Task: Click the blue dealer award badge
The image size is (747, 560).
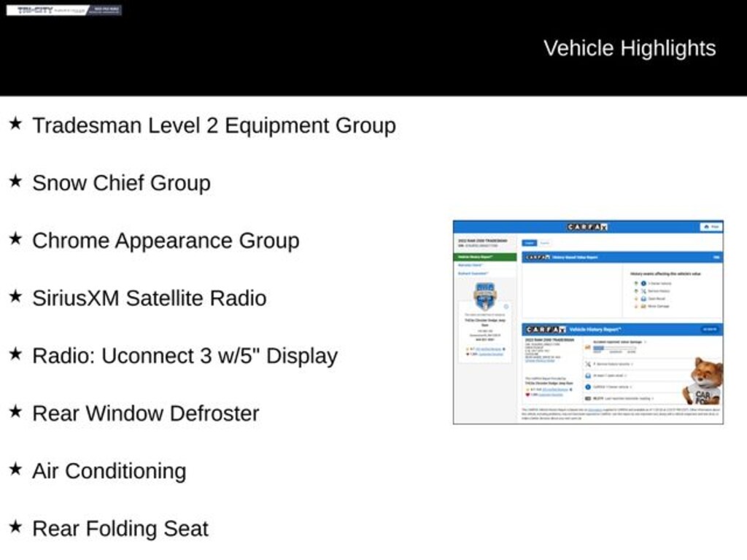Action: [485, 296]
